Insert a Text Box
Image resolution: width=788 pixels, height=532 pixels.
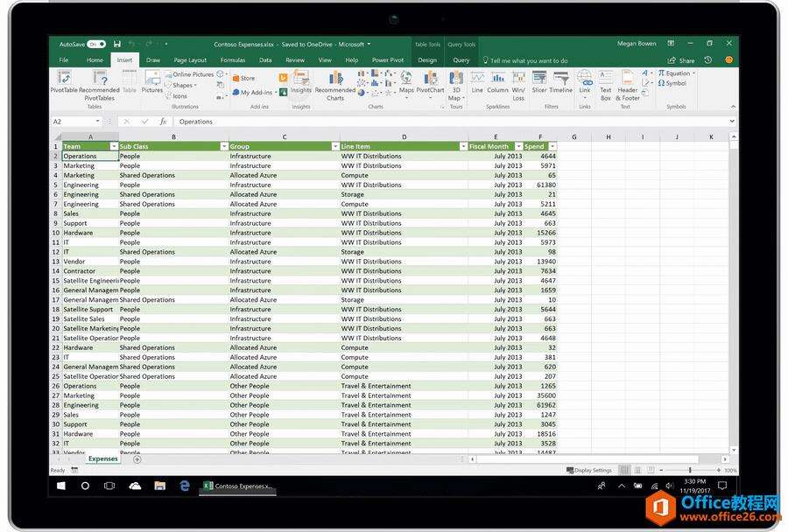coord(606,86)
